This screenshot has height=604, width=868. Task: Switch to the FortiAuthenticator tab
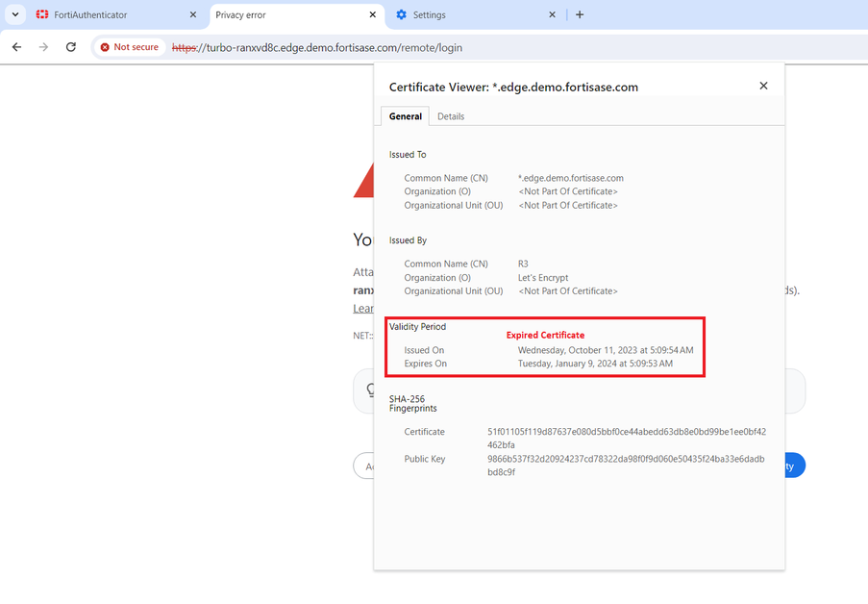(x=115, y=15)
